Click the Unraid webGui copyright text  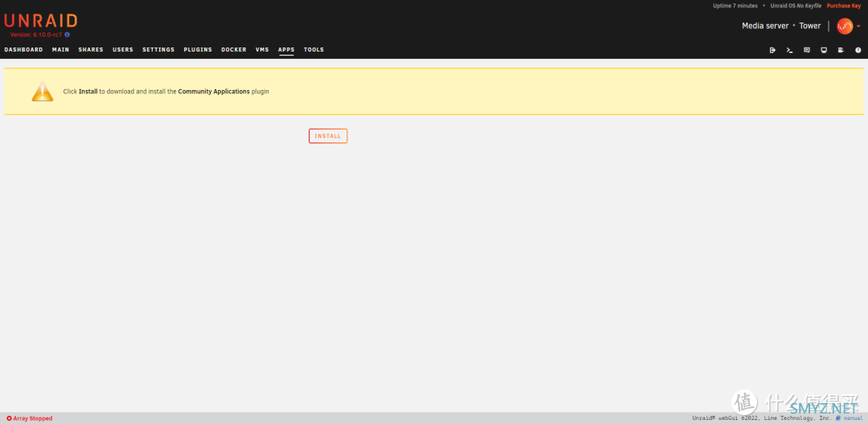tap(762, 418)
